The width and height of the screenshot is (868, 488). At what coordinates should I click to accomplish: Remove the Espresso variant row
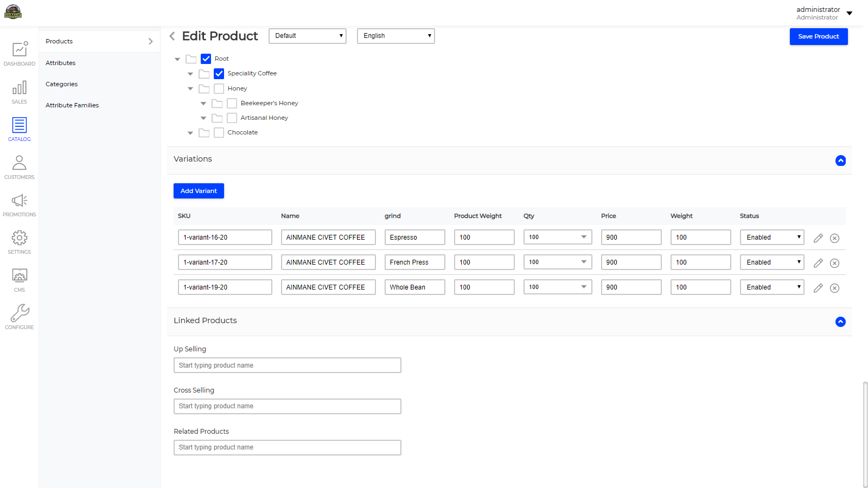pos(835,238)
